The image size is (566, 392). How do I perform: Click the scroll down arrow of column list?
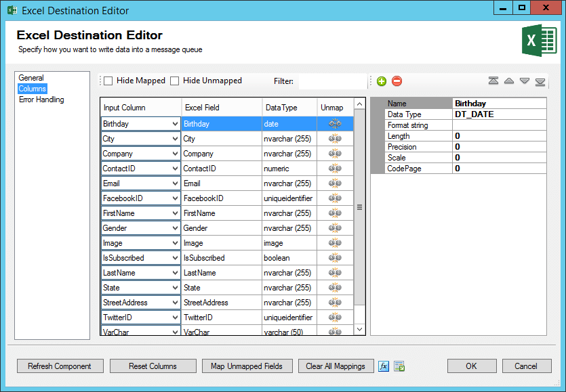[359, 329]
